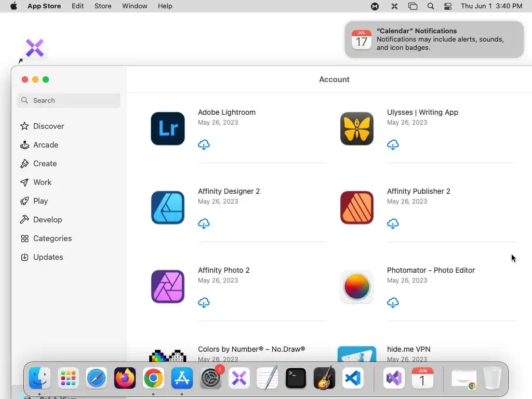Download Photomator Photo Editor cloud icon

[x=393, y=302]
